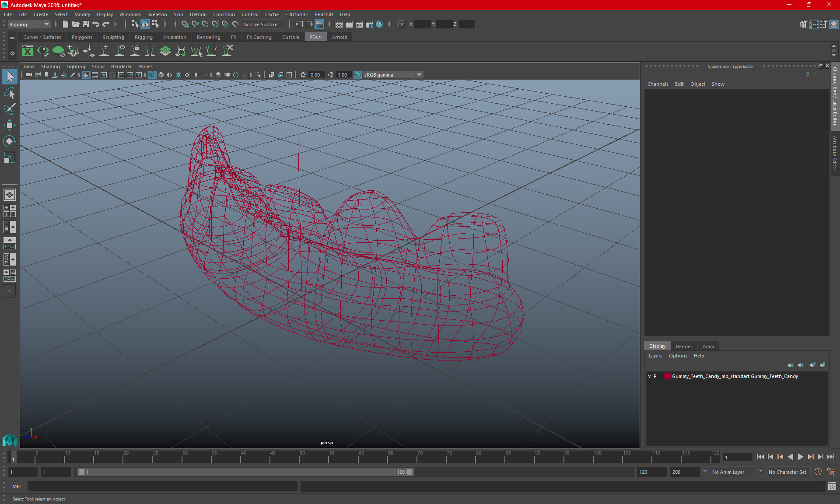
Task: Open the Shading viewport menu
Action: (50, 66)
